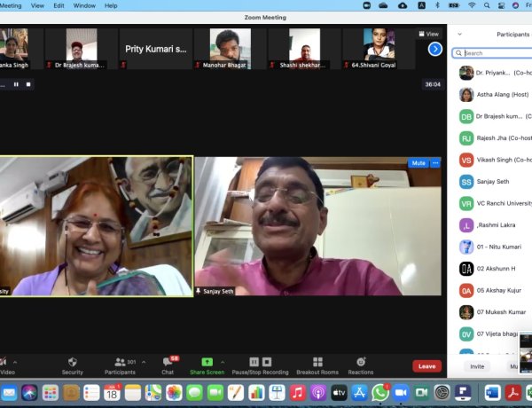Open the Reactions menu
The height and width of the screenshot is (408, 532).
coord(361,366)
